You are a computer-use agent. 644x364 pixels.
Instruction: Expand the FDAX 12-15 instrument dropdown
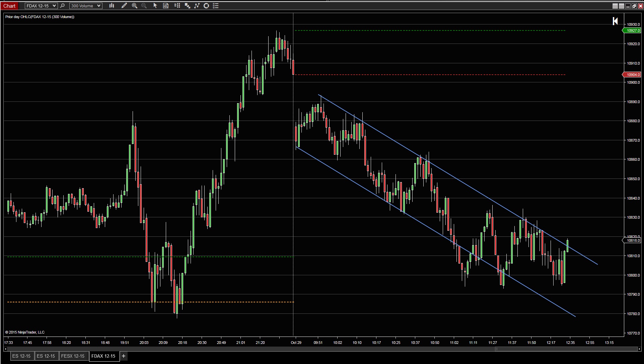54,6
